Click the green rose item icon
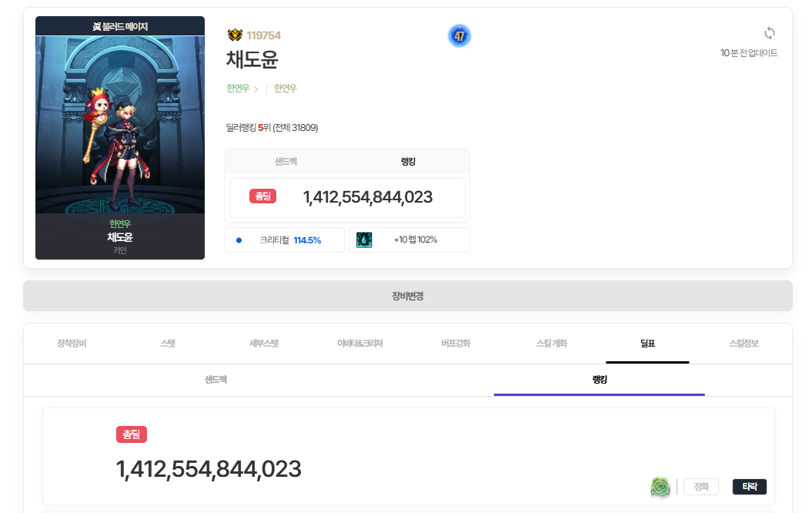The width and height of the screenshot is (812, 513). (660, 487)
